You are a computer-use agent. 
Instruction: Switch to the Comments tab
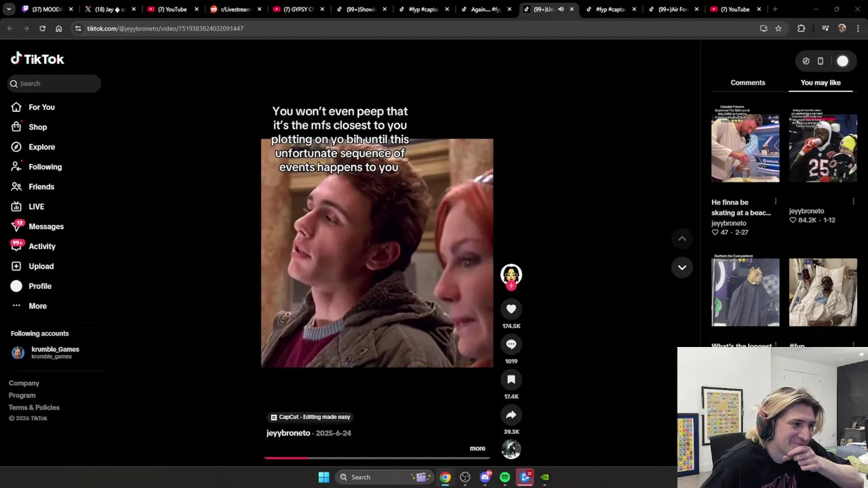click(x=748, y=83)
